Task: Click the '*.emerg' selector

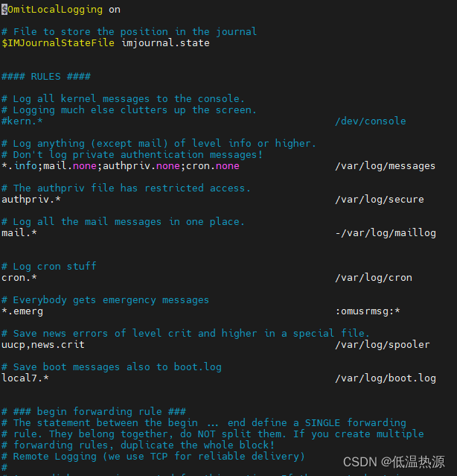Action: click(22, 311)
